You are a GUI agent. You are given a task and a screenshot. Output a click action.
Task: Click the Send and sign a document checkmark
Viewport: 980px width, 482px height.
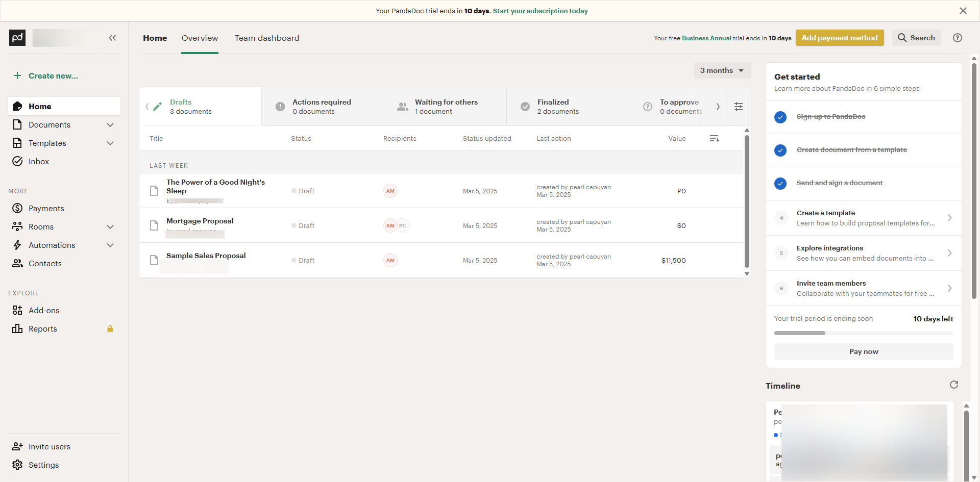pyautogui.click(x=780, y=184)
